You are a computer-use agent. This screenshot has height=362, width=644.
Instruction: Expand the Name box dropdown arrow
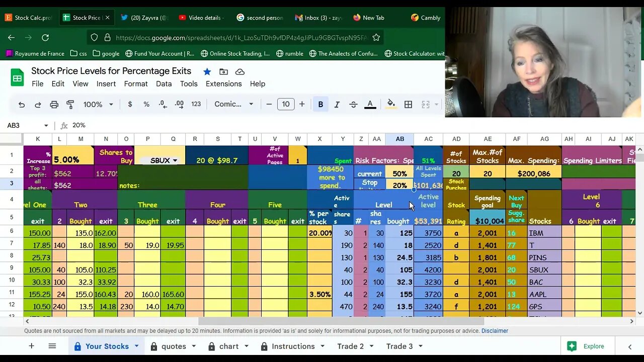click(46, 126)
